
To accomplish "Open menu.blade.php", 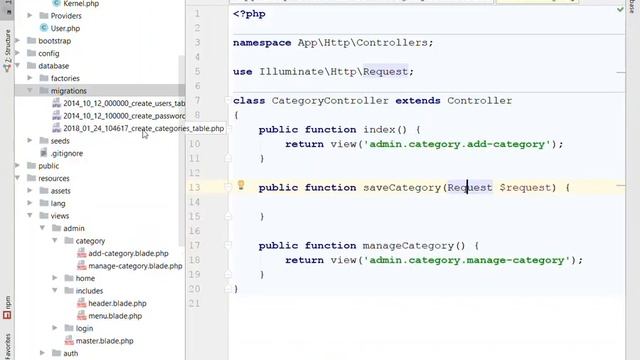I will (x=115, y=316).
